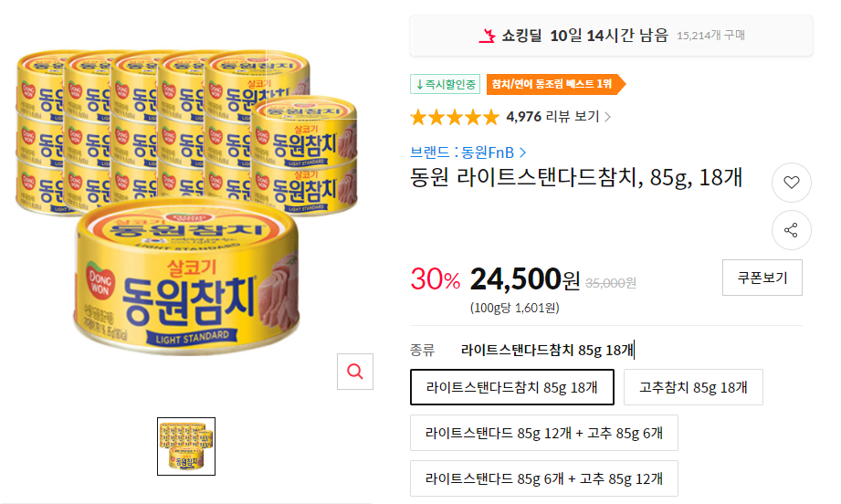The image size is (841, 504).
Task: Expand the 4,976 리뷰 보기 chevron
Action: (x=607, y=117)
